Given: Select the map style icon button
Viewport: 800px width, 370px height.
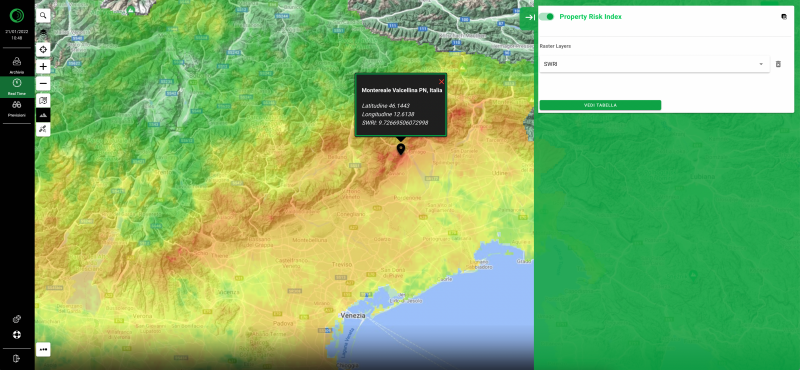Looking at the screenshot, I should coord(43,100).
